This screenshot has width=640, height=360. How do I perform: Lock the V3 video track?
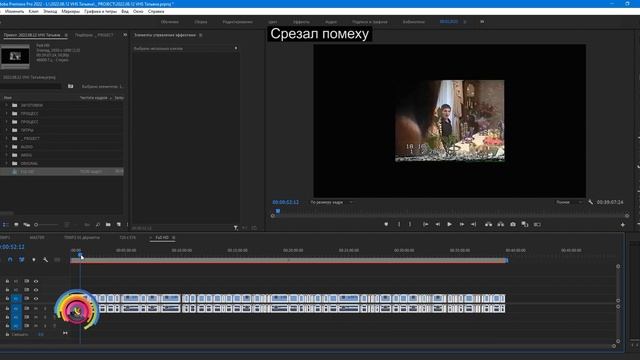pos(7,281)
